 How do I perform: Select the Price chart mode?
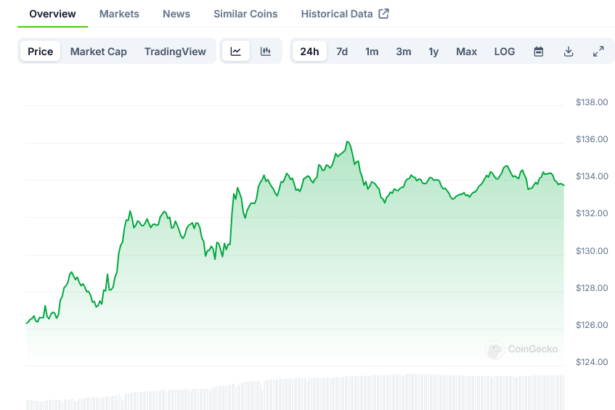coord(41,52)
